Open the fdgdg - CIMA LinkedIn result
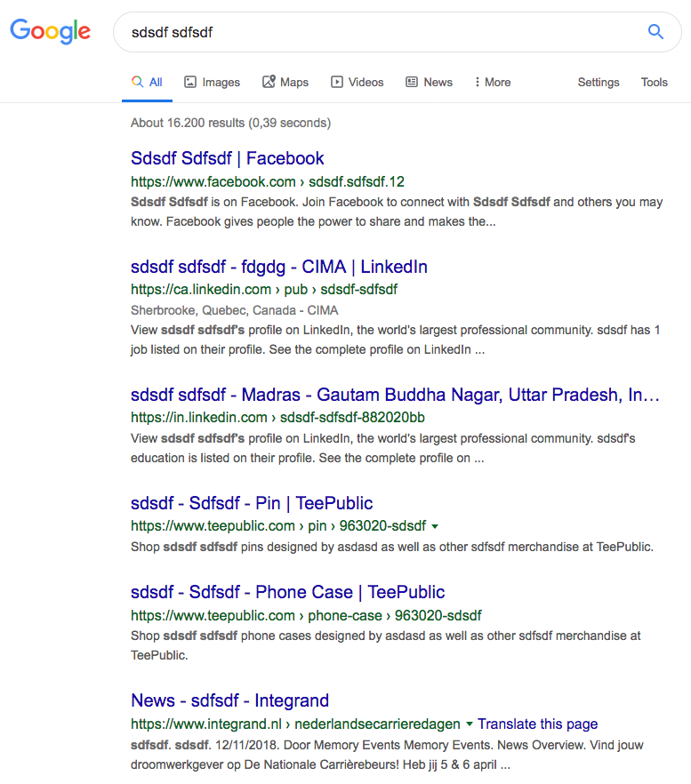 (279, 267)
